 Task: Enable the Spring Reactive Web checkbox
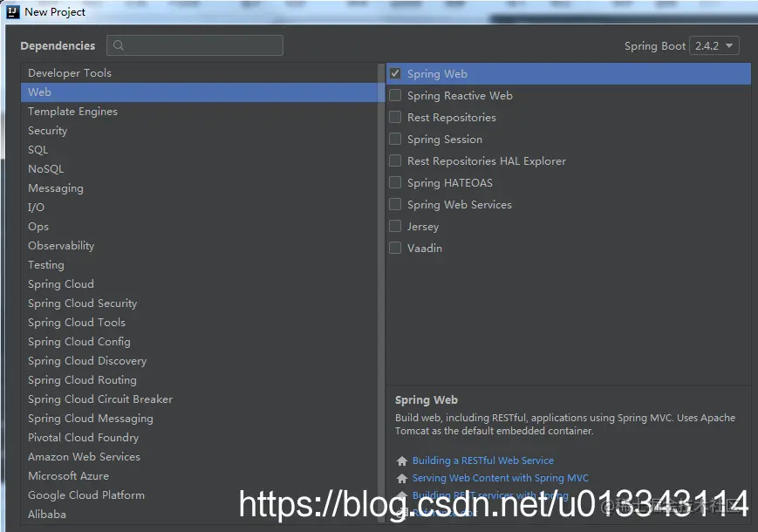(395, 95)
